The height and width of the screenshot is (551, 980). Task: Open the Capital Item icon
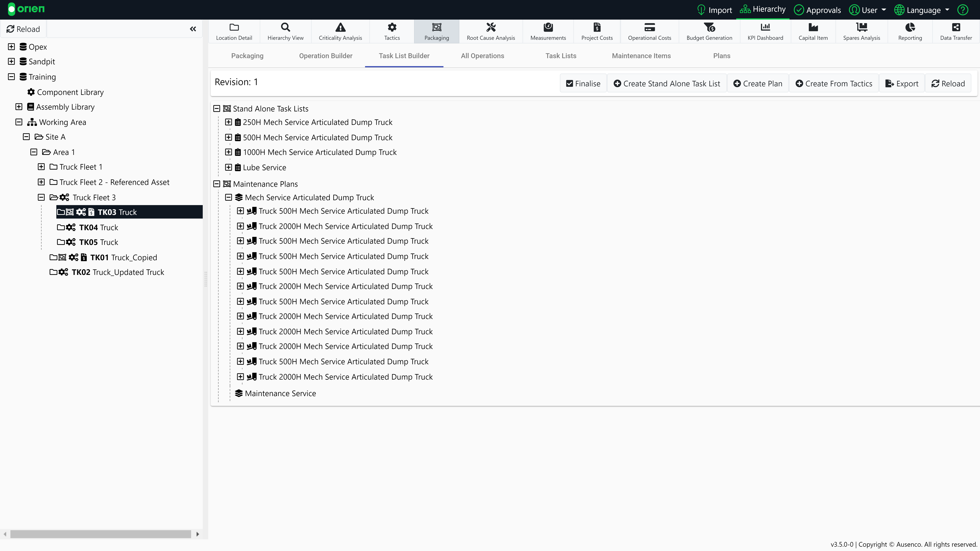tap(813, 27)
